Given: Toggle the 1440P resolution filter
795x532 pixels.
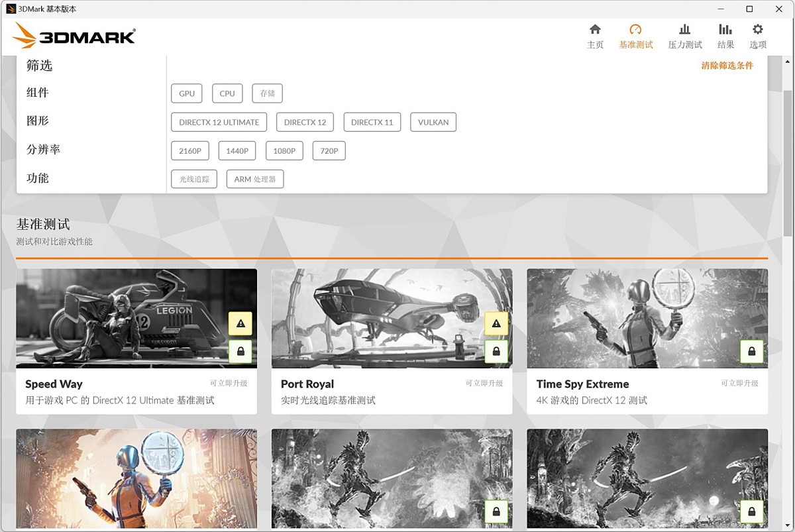Looking at the screenshot, I should point(237,150).
